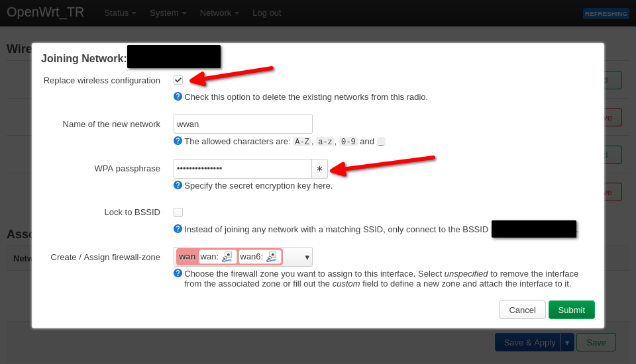Focus the WPA passphrase input field
The width and height of the screenshot is (636, 364).
point(242,169)
